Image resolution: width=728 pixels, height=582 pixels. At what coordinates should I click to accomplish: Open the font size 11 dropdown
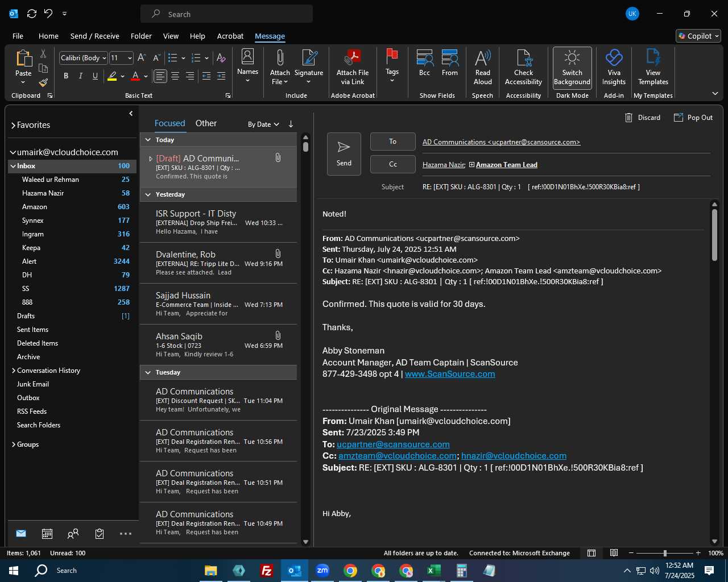(x=130, y=58)
